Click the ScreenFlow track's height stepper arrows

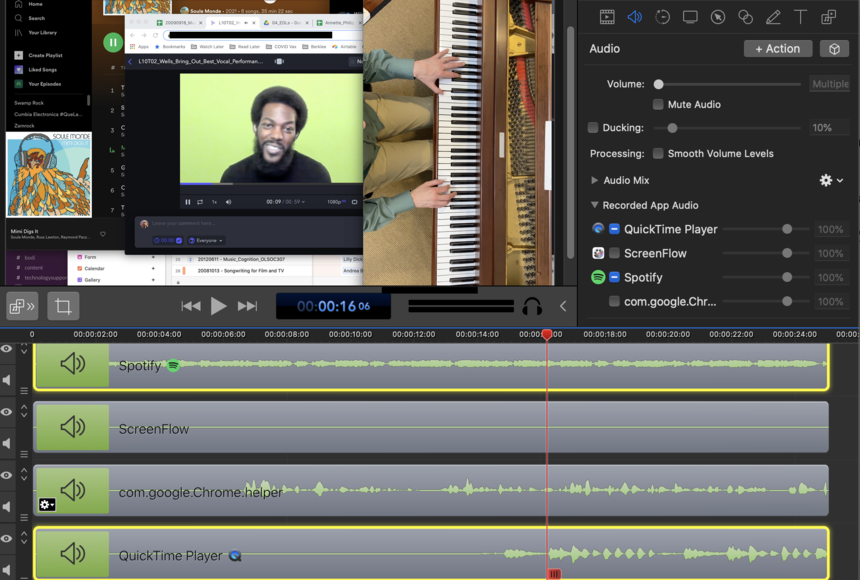pyautogui.click(x=24, y=411)
